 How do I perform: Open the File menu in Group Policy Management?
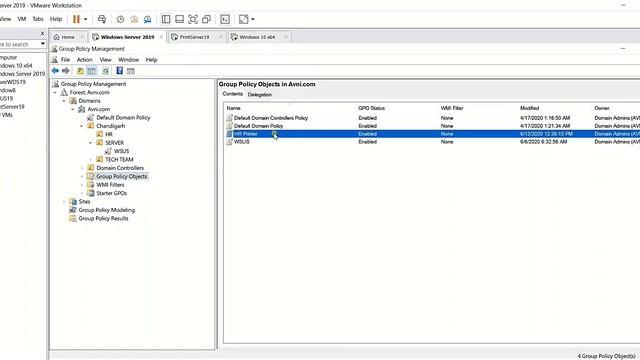65,60
